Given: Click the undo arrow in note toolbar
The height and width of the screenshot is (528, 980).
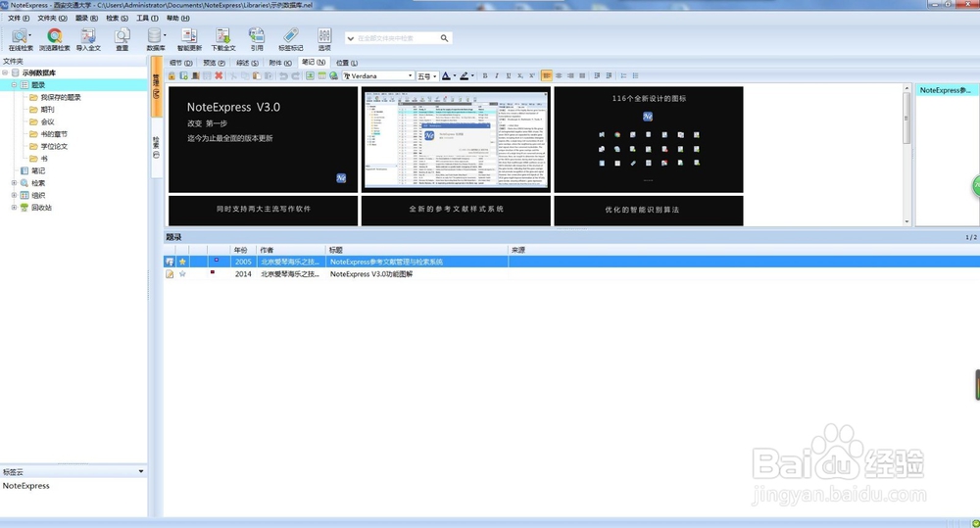Looking at the screenshot, I should tap(284, 75).
